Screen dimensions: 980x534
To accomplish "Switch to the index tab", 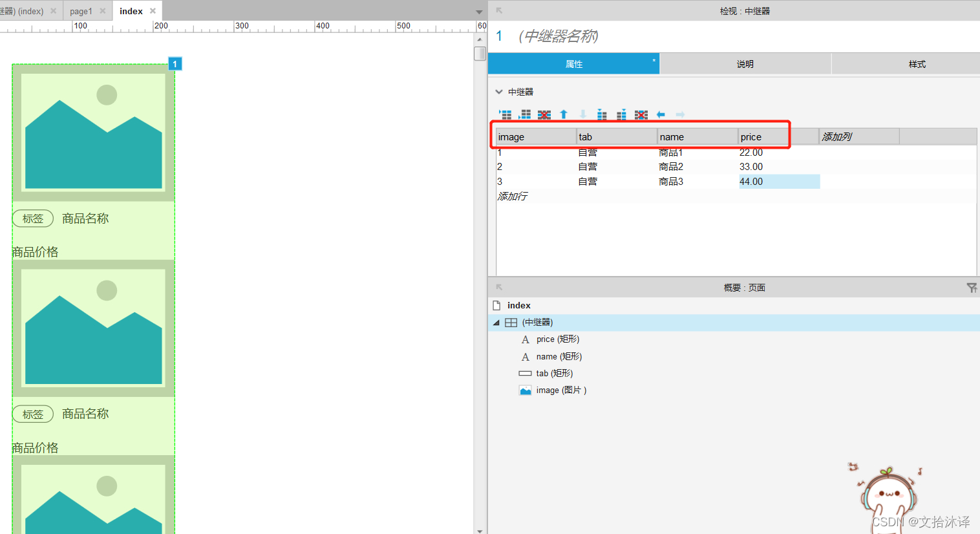I will [131, 11].
